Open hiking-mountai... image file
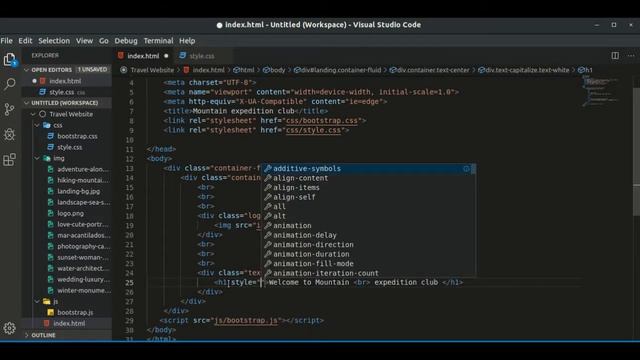This screenshot has width=640, height=360. tap(67, 180)
